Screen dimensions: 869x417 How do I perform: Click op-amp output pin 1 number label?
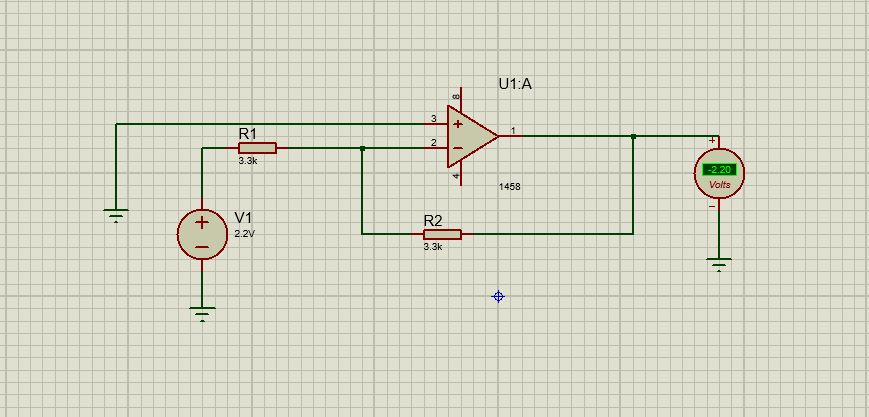pyautogui.click(x=513, y=130)
